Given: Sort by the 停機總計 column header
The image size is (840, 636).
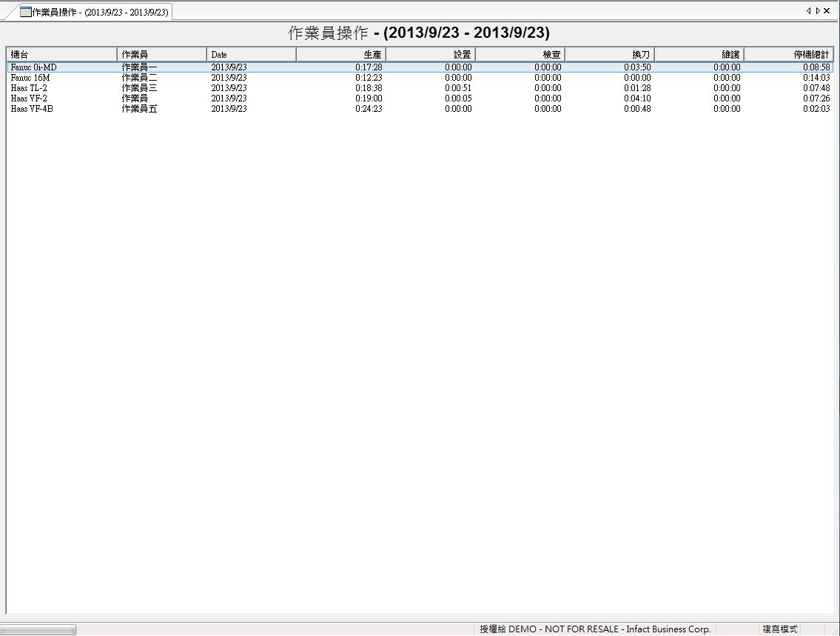Looking at the screenshot, I should (x=789, y=54).
